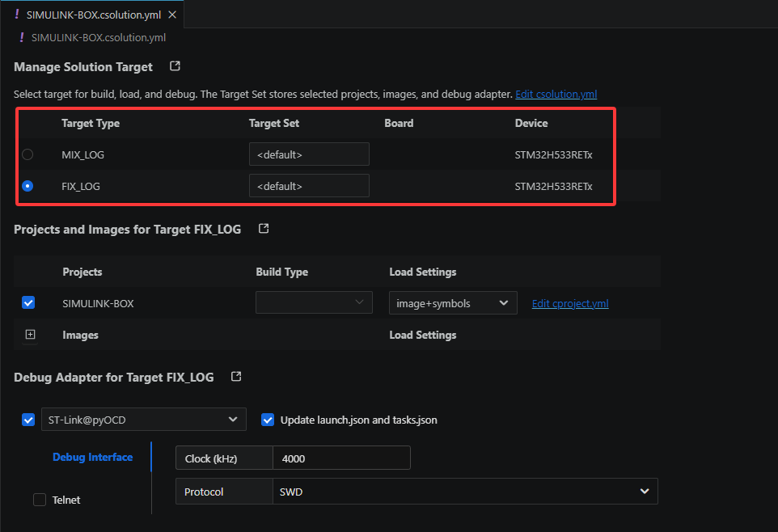Toggle the debug adapter enable checkbox
The height and width of the screenshot is (532, 778).
[x=28, y=420]
